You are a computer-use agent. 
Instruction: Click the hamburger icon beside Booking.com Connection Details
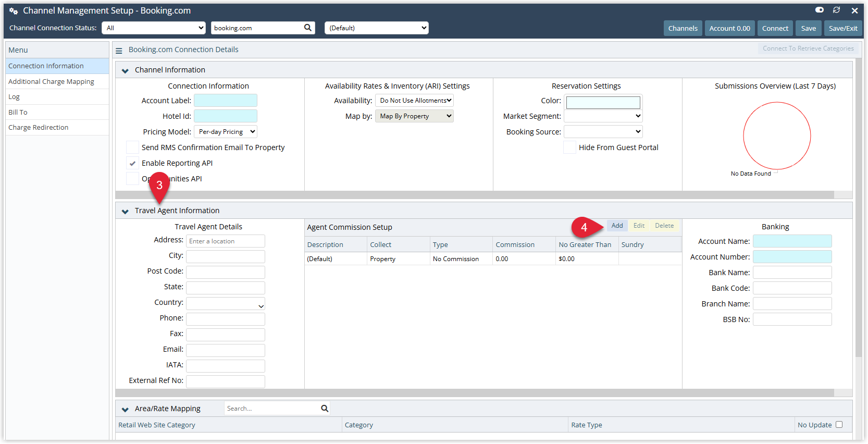(x=119, y=51)
